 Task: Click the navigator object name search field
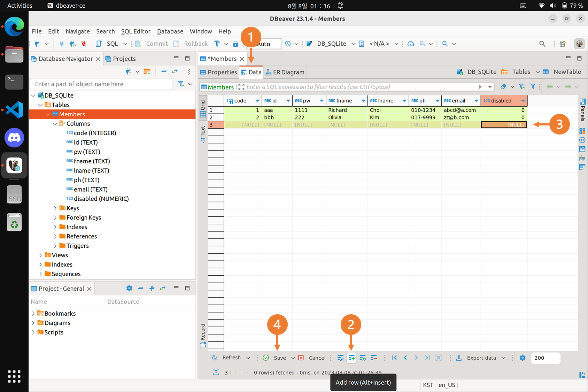click(101, 84)
